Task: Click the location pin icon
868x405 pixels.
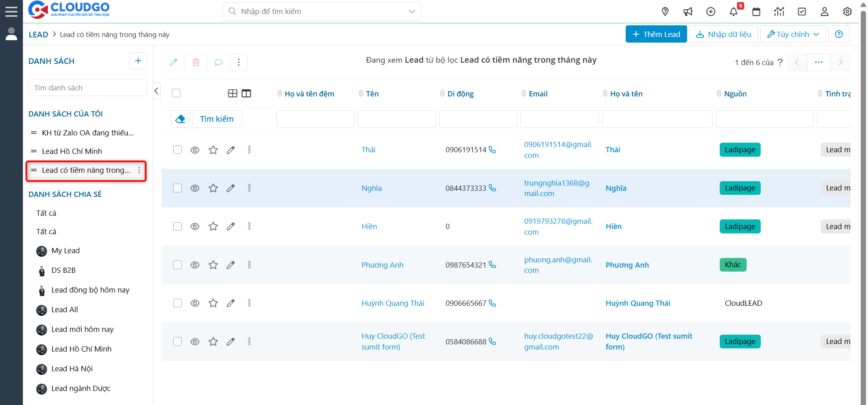Action: [665, 12]
